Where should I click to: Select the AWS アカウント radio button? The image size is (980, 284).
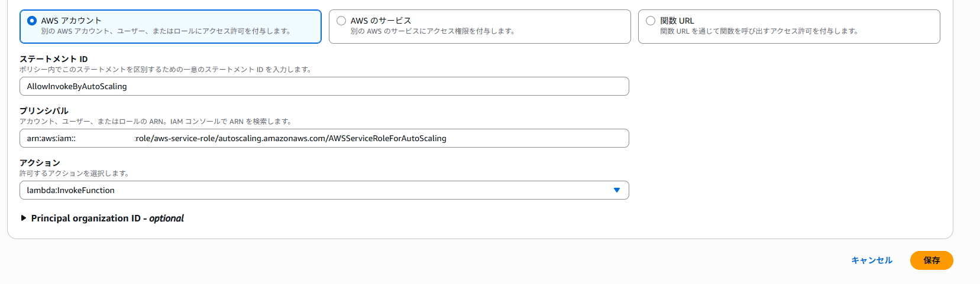pyautogui.click(x=32, y=21)
